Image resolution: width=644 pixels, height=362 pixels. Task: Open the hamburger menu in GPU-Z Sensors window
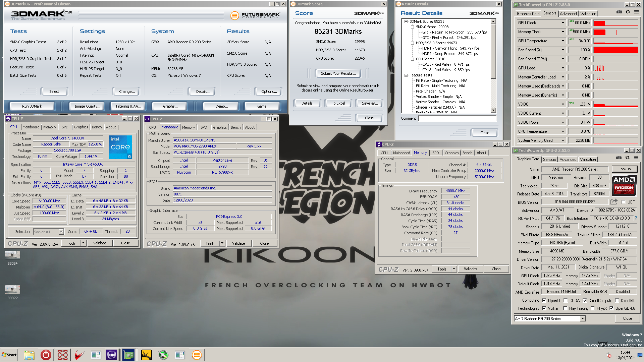pos(636,12)
